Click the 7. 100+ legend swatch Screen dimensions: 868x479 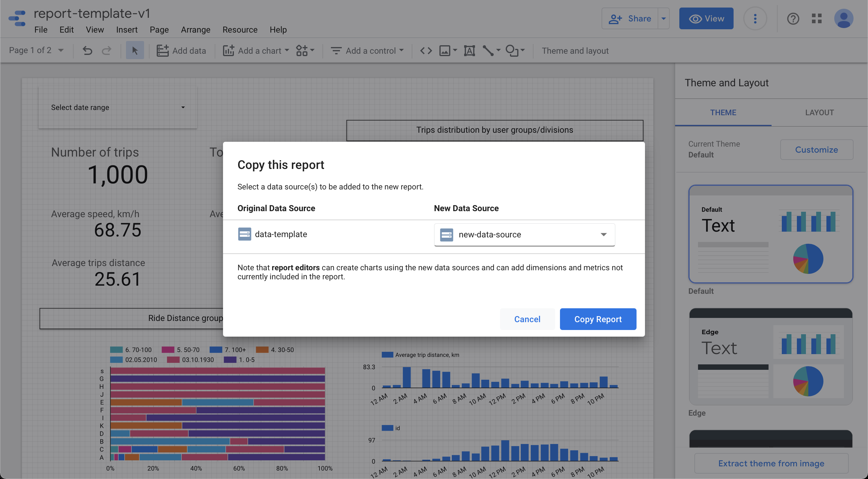(x=216, y=350)
